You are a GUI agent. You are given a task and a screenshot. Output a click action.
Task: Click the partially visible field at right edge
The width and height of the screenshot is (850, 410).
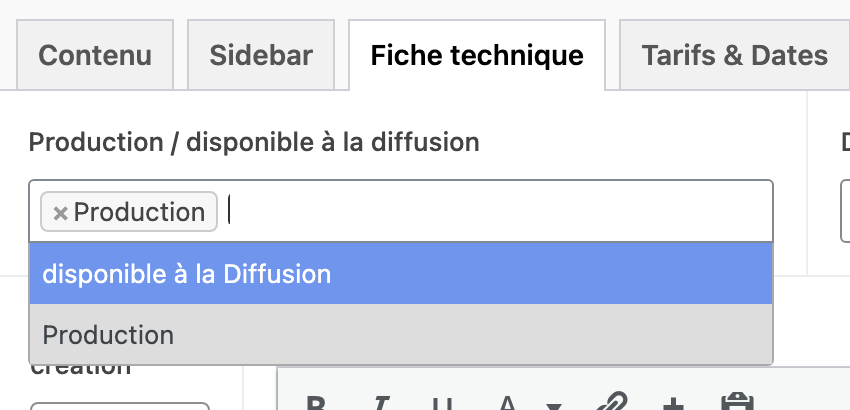point(845,211)
